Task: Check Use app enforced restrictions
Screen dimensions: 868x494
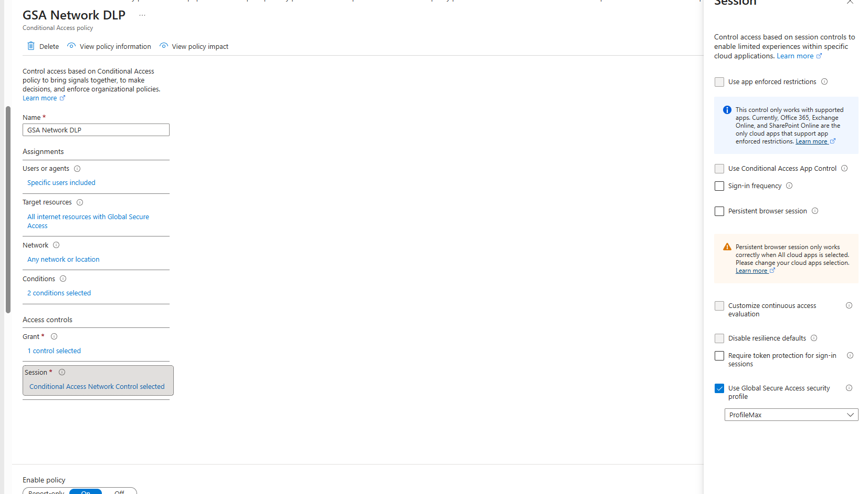Action: (719, 82)
